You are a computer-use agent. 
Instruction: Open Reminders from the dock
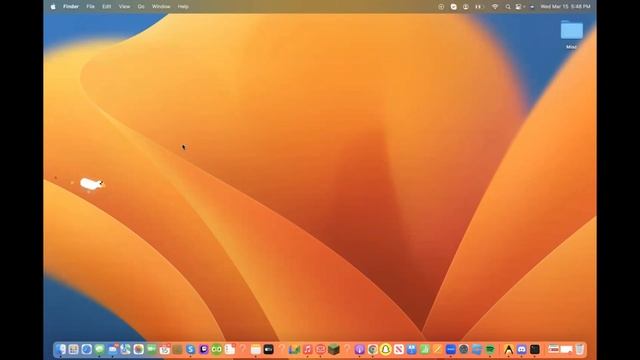point(230,349)
